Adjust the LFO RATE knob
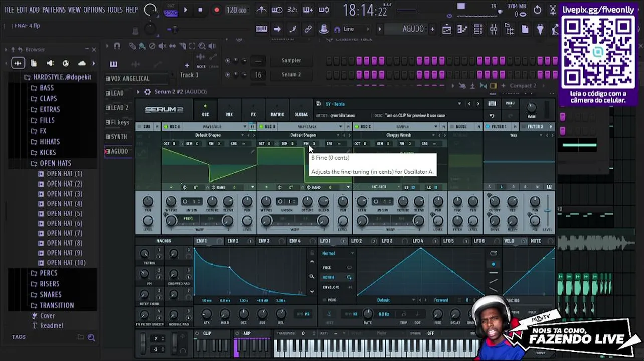Viewport: 644px width, 361px height. [x=368, y=314]
